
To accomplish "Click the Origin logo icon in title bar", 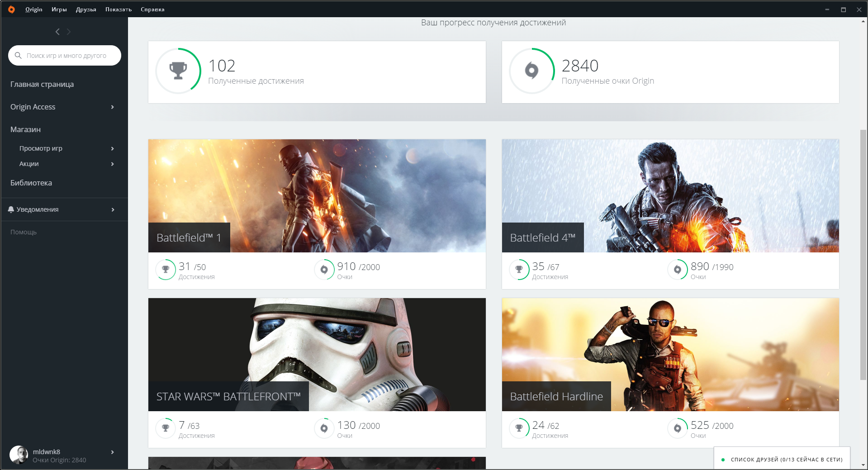I will pyautogui.click(x=11, y=9).
